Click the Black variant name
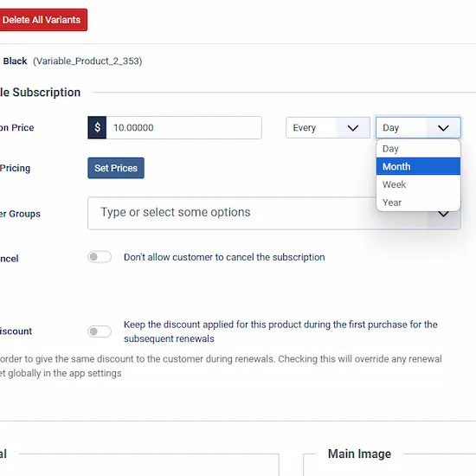 tap(15, 61)
